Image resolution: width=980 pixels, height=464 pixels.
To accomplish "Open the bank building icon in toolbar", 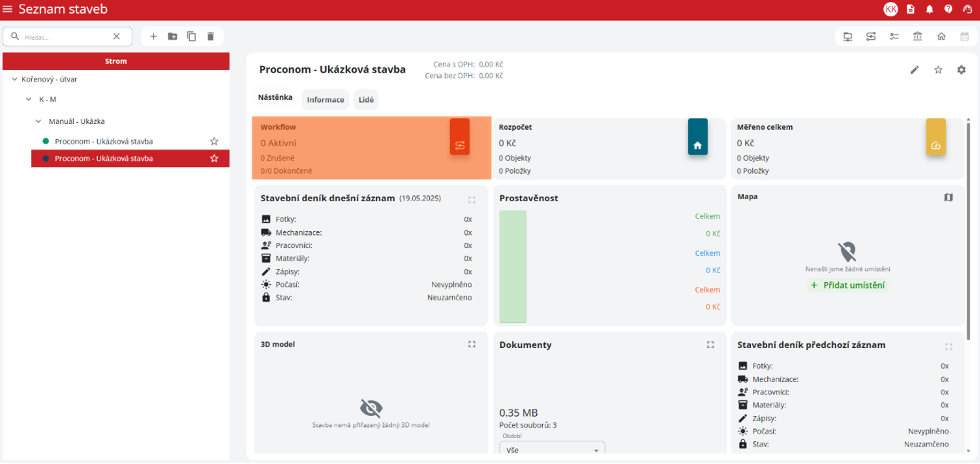I will coord(917,36).
